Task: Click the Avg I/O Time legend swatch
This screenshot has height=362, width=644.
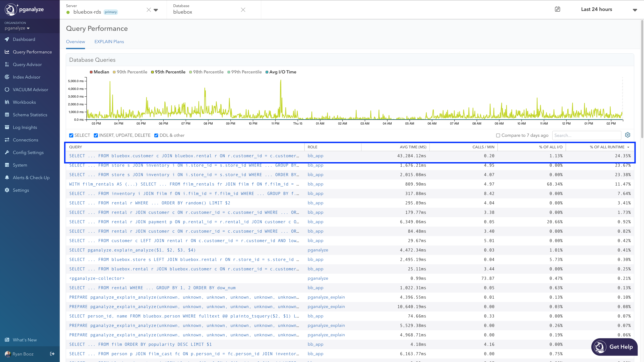Action: point(267,72)
